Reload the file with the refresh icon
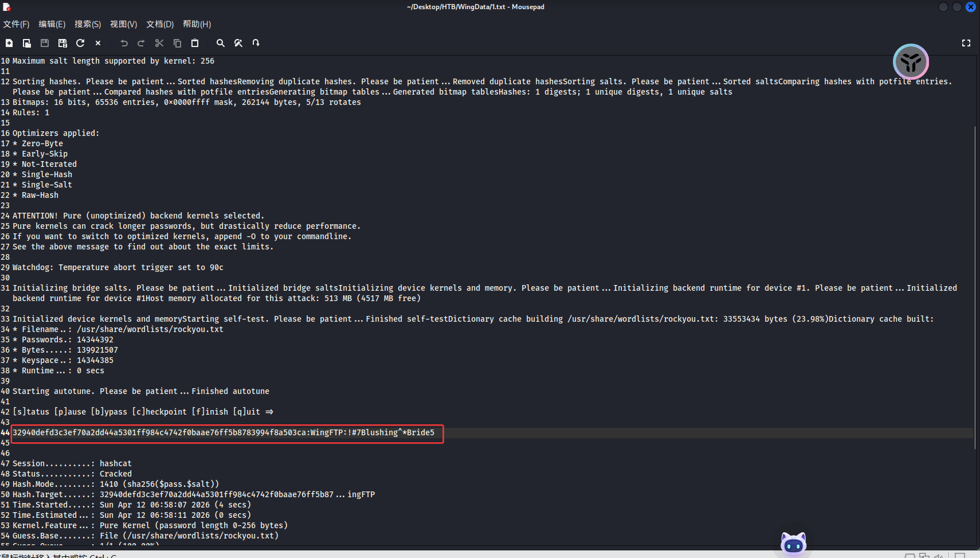Screen dimensions: 980x558 [80, 43]
